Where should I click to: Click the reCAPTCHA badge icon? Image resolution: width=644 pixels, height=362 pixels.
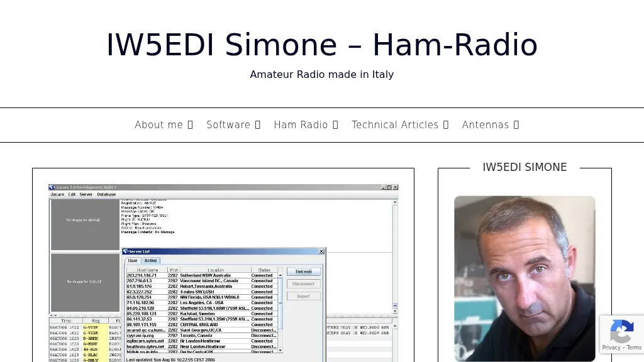pyautogui.click(x=621, y=331)
